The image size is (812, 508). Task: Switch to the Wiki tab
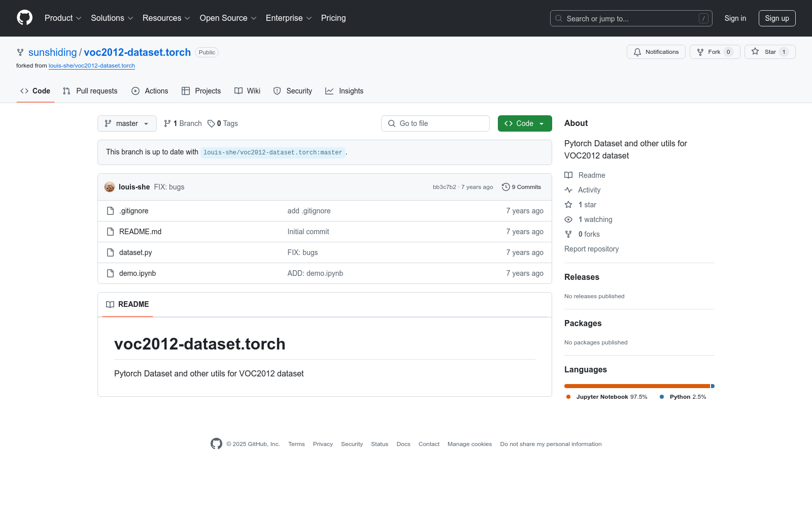point(247,91)
